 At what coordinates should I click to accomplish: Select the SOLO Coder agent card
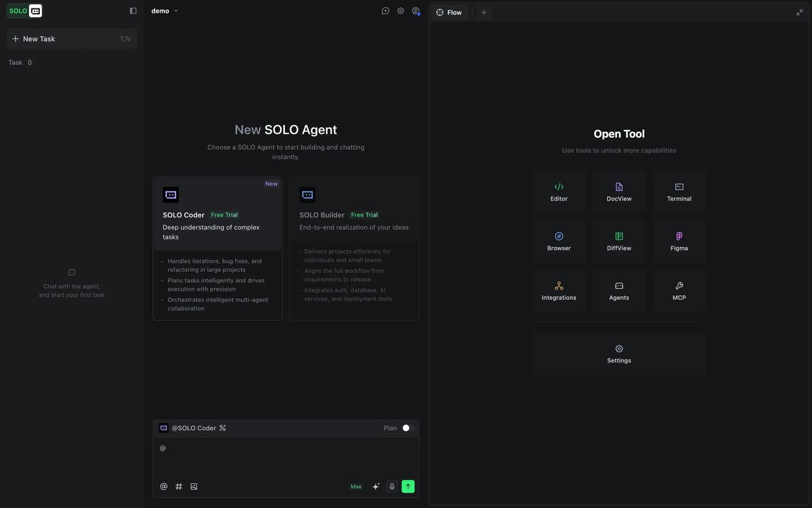pos(217,248)
